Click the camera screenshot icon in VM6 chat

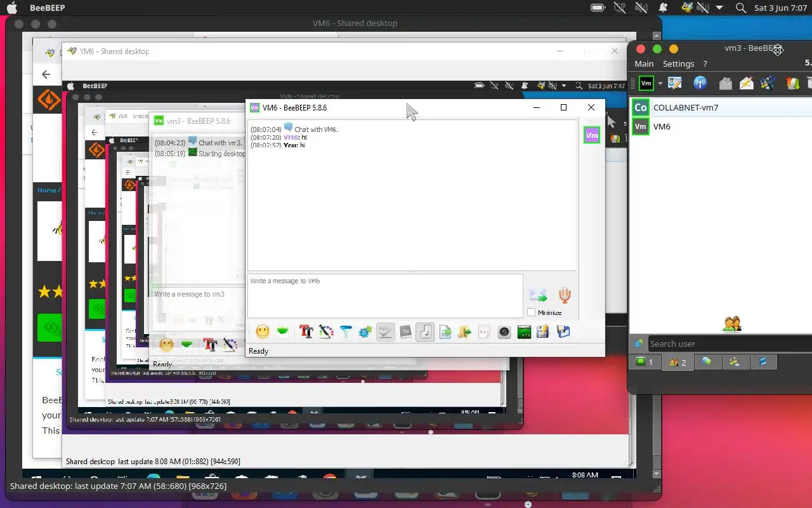504,331
